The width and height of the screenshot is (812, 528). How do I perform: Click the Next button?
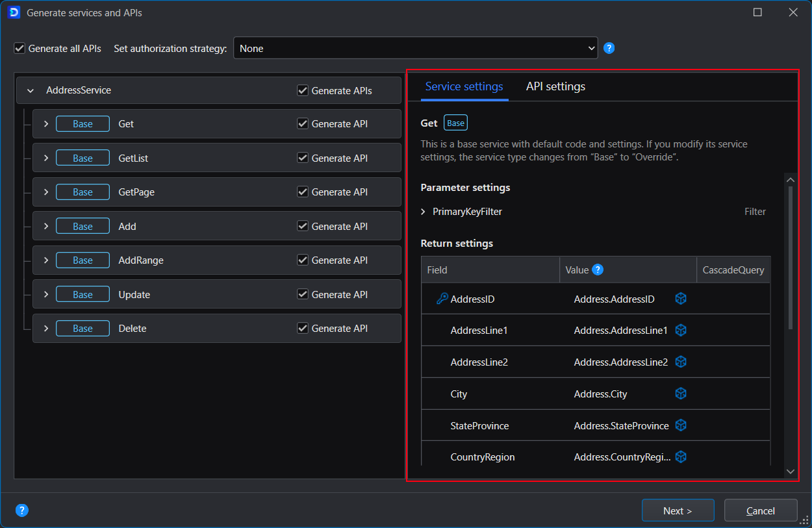pyautogui.click(x=678, y=510)
